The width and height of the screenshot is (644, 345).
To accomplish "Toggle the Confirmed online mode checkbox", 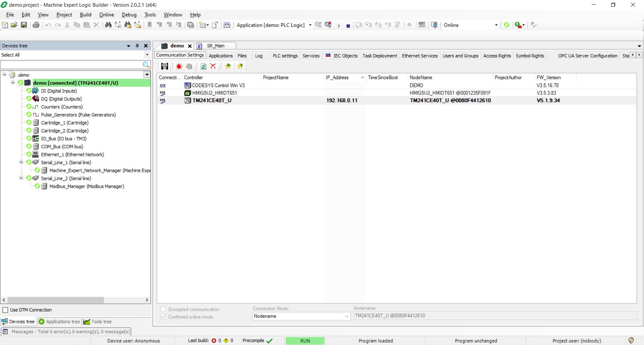I will (163, 317).
